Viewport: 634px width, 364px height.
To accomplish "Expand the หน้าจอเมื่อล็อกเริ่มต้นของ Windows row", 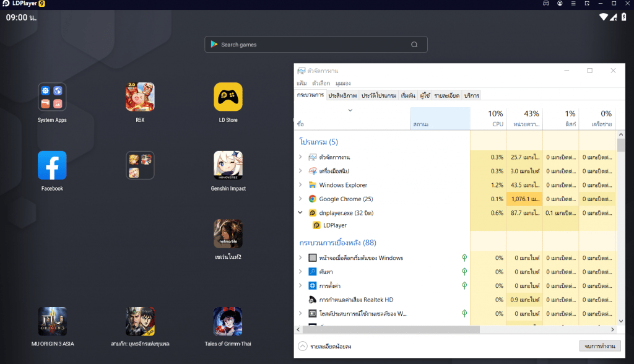I will (300, 258).
